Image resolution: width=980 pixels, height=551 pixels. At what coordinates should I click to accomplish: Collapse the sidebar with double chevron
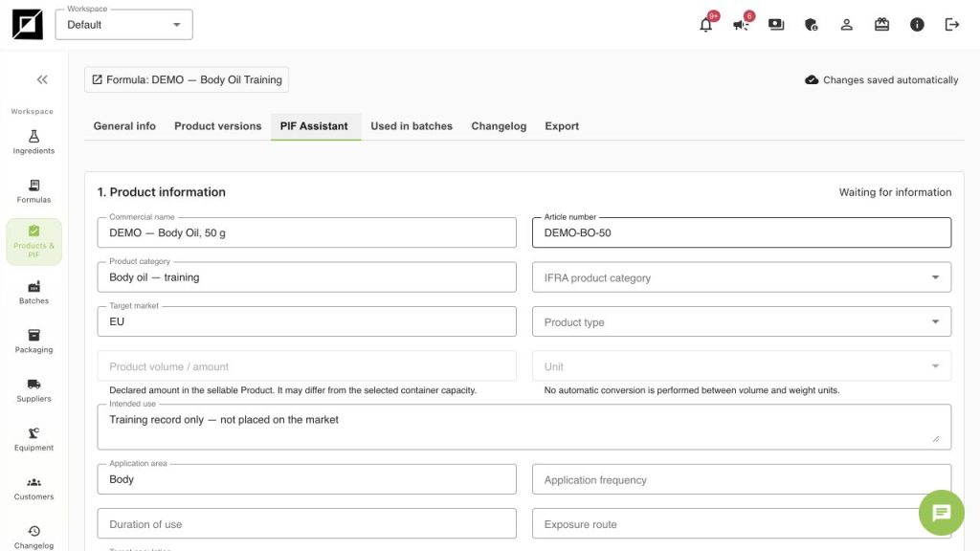[42, 79]
